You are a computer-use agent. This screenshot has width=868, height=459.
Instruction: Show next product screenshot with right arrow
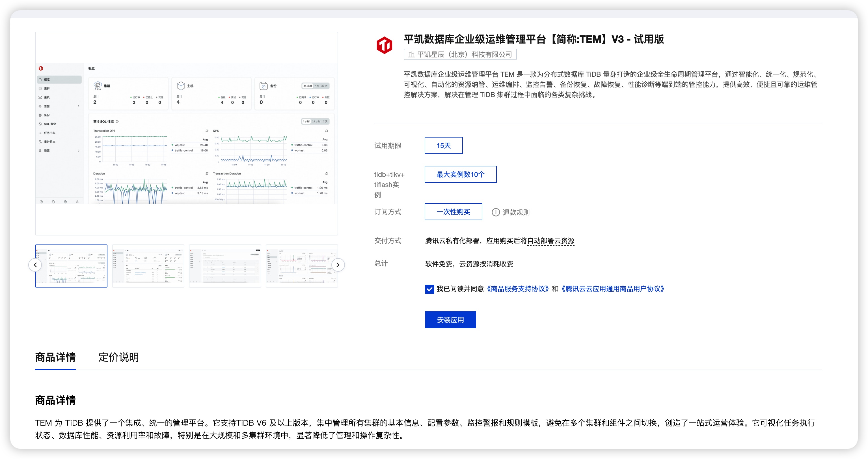coord(338,265)
